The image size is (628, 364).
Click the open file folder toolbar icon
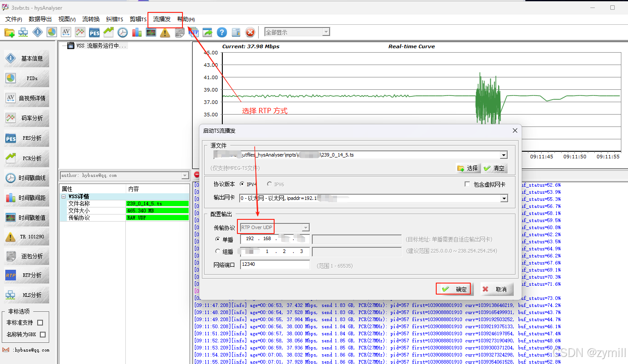[9, 32]
